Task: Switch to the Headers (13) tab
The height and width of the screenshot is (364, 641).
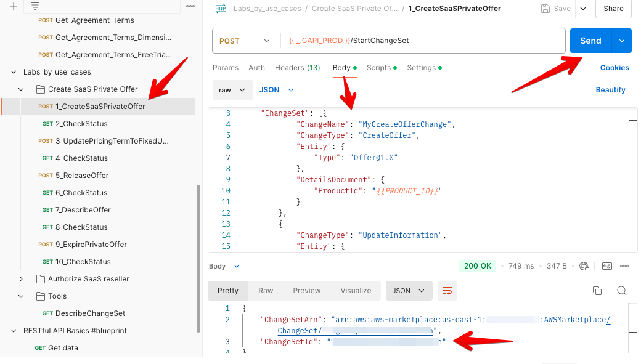Action: [297, 68]
